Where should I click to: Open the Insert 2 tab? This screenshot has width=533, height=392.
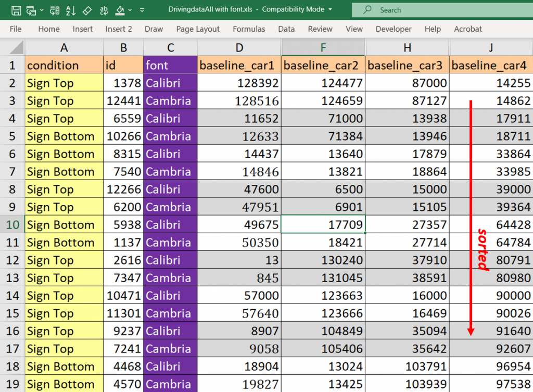(119, 29)
